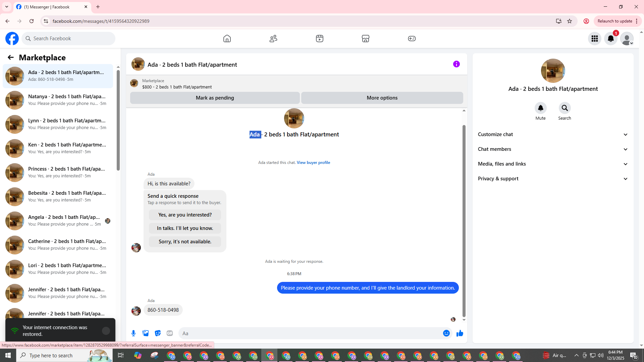Open Catherine's apartment conversation
This screenshot has height=362, width=644.
click(x=58, y=245)
